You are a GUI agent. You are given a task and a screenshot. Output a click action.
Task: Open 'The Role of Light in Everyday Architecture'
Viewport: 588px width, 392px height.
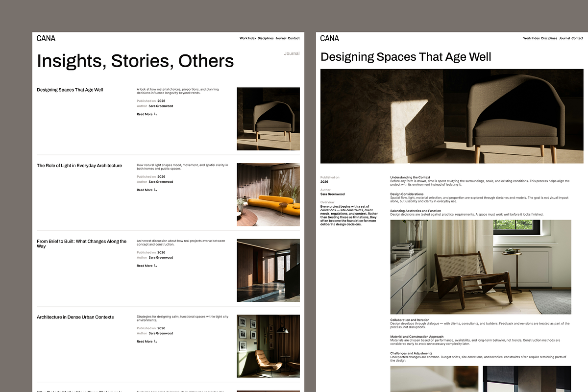point(79,166)
